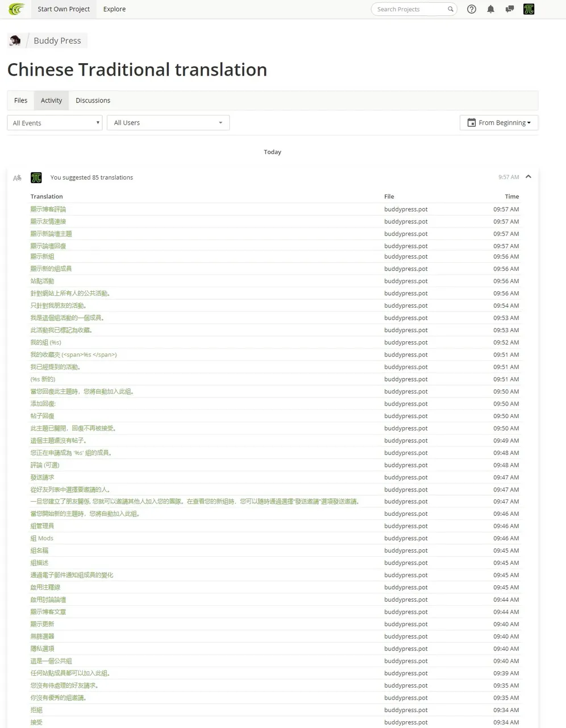Screen dimensions: 566x728
Task: Open the Discussions tab
Action: pyautogui.click(x=93, y=100)
